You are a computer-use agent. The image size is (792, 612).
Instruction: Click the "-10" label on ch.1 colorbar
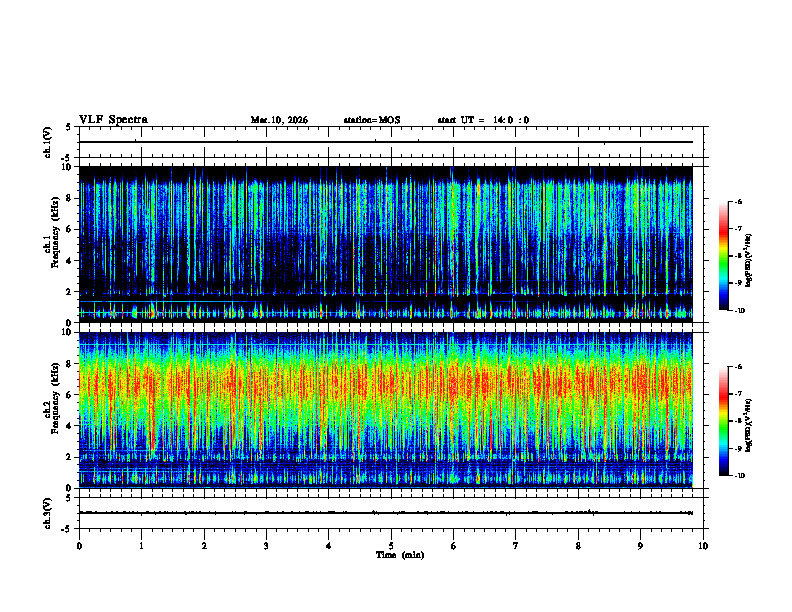pos(740,311)
